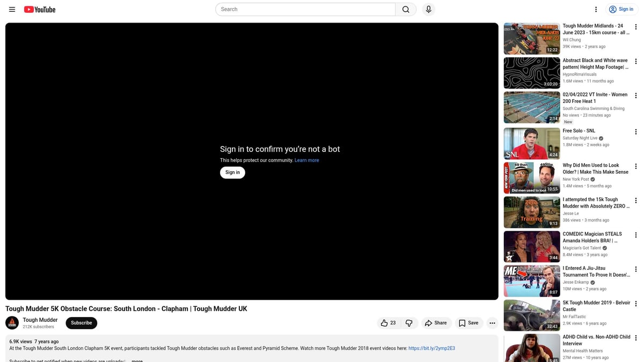The image size is (644, 362).
Task: Open 5K Tough Mudder 2019 Belvoir thumbnail
Action: pyautogui.click(x=532, y=315)
